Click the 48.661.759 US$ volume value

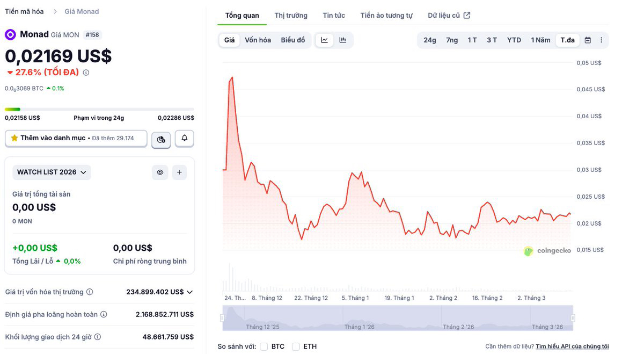[x=168, y=337]
